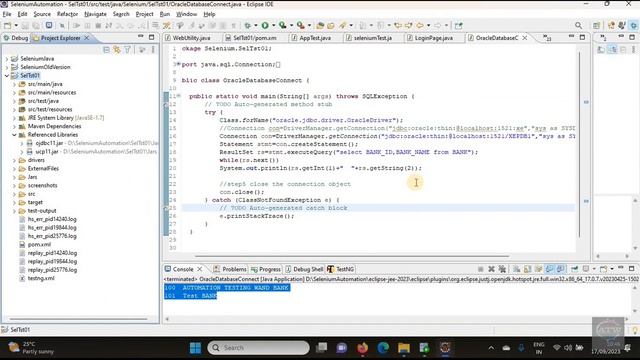
Task: Collapse the Referenced Libraries node
Action: pos(14,135)
